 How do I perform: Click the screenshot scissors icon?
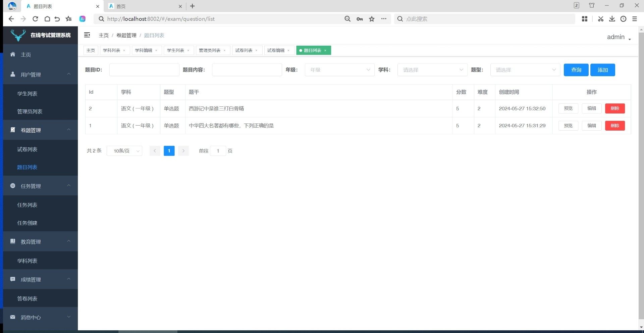pyautogui.click(x=600, y=19)
